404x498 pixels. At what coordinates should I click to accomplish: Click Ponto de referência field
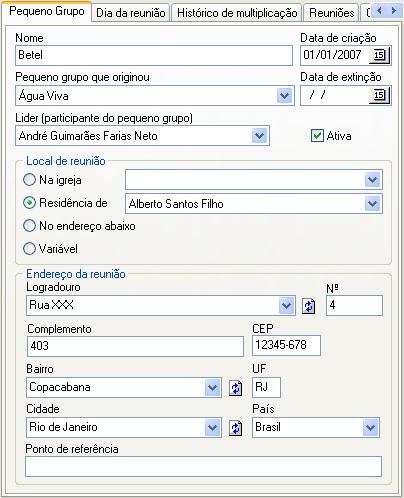[203, 467]
